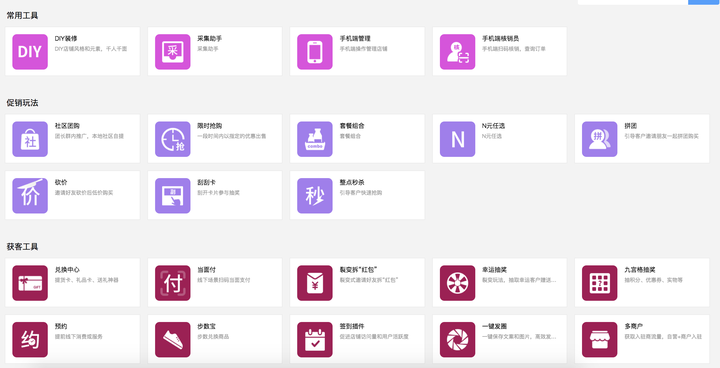The width and height of the screenshot is (720, 368).
Task: Click description "团长群内推广，本地社区自提"
Action: [89, 136]
